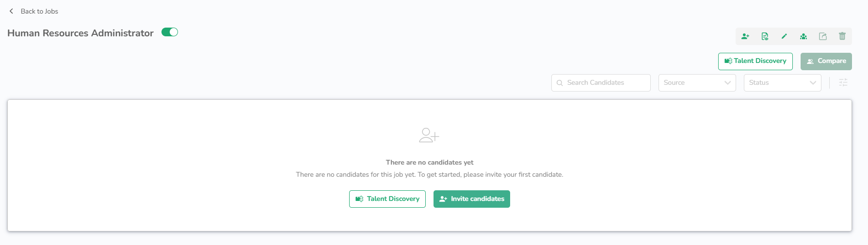
Task: Expand the Source dropdown
Action: [697, 83]
